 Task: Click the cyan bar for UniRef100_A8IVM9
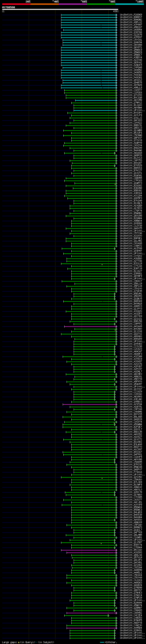pyautogui.click(x=96, y=100)
